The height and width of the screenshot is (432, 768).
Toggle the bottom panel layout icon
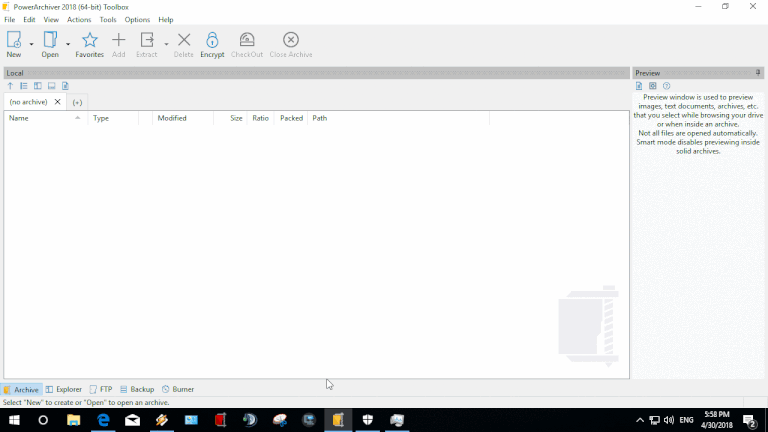coord(51,86)
